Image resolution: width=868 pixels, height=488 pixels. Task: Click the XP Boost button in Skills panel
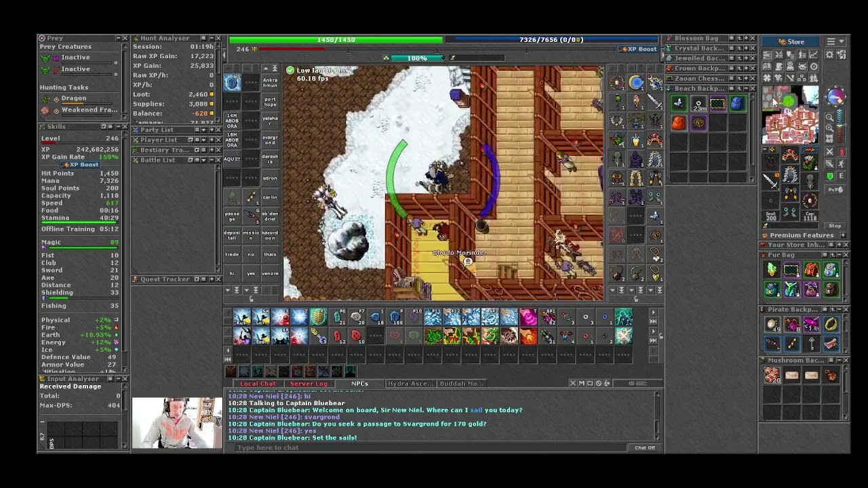click(80, 165)
